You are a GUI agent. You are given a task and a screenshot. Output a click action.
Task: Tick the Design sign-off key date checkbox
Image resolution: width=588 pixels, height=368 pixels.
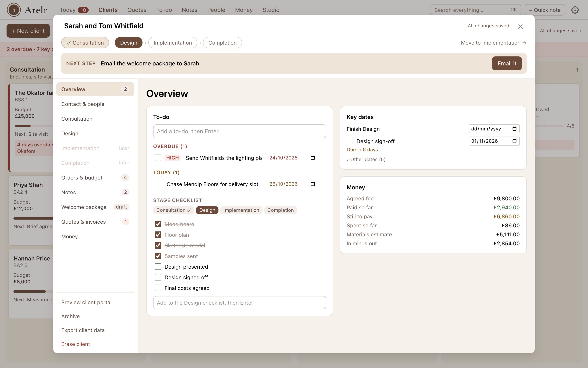click(350, 141)
